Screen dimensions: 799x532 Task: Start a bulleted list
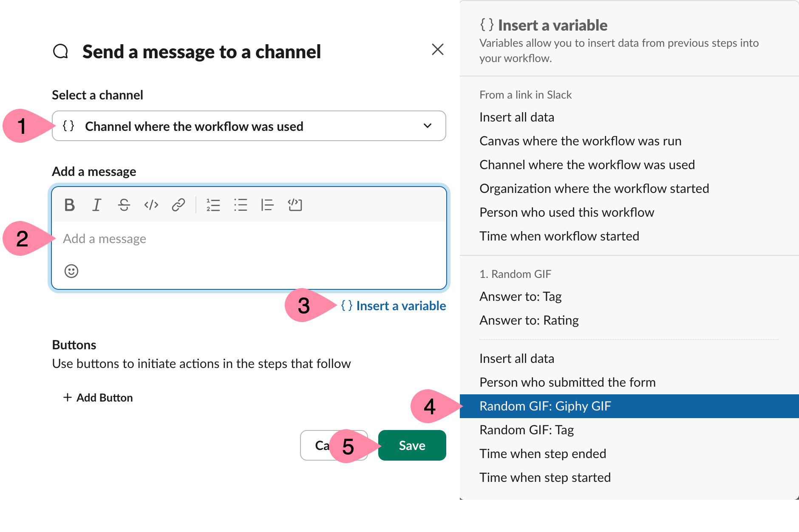[240, 205]
